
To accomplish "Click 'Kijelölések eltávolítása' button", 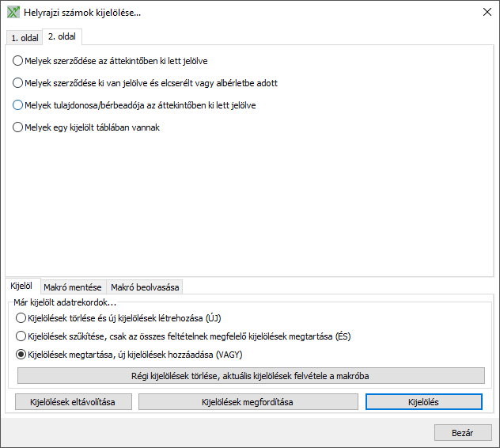I will point(74,402).
